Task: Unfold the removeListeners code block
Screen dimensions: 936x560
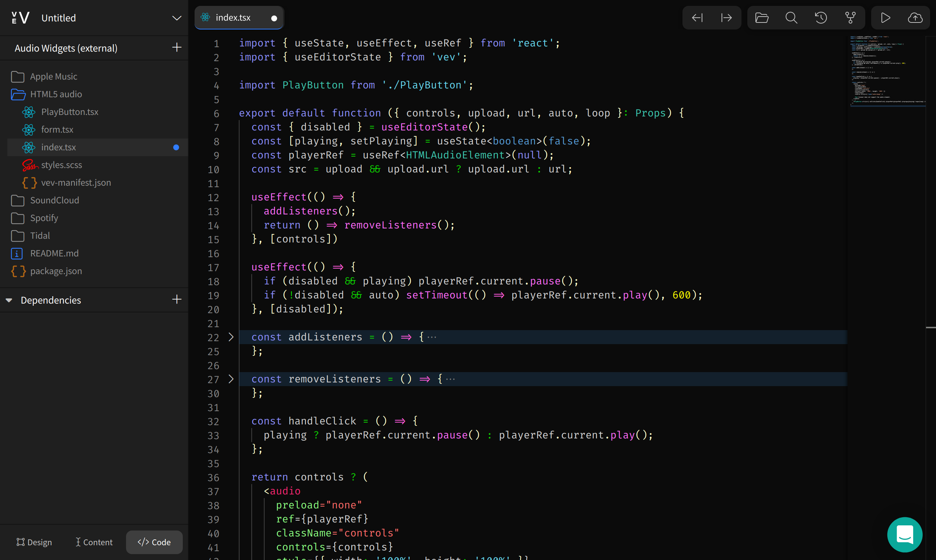Action: pyautogui.click(x=231, y=379)
